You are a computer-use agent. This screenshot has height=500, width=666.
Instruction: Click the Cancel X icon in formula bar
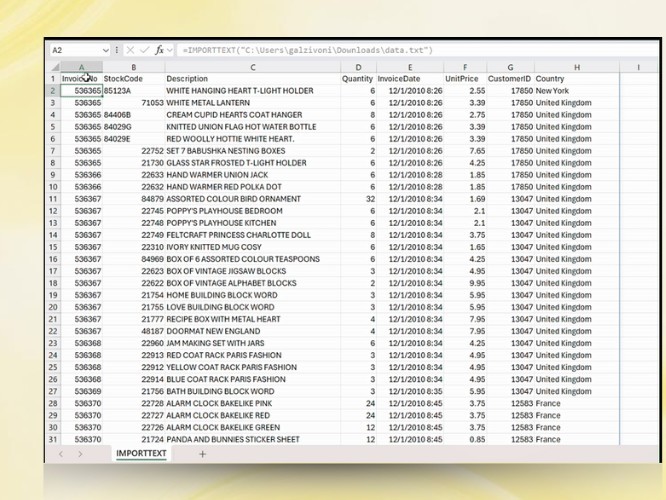[131, 50]
